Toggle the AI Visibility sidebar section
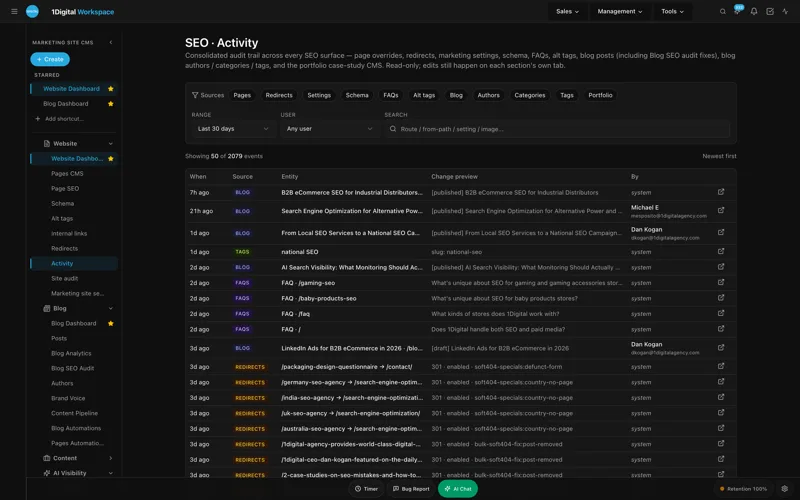The width and height of the screenshot is (800, 500). coord(111,473)
